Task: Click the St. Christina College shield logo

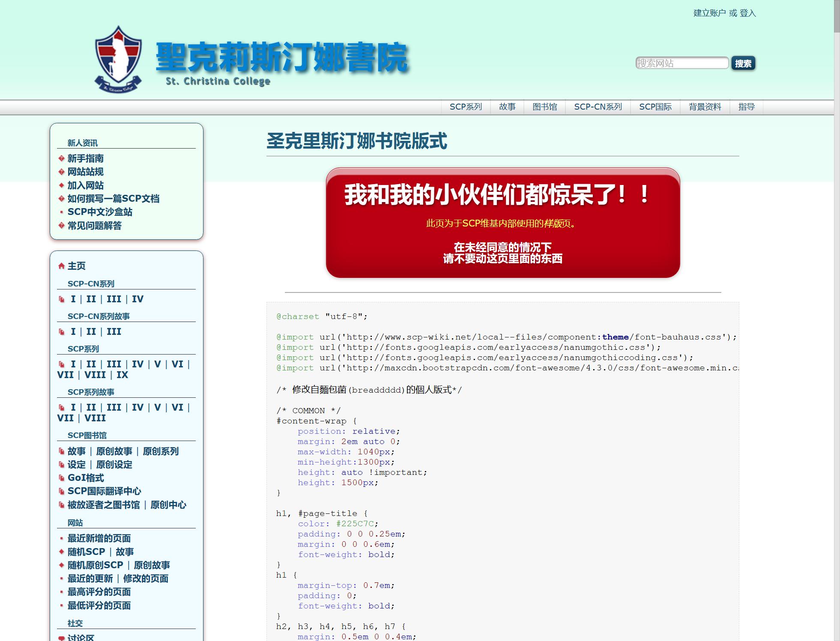Action: pyautogui.click(x=118, y=59)
